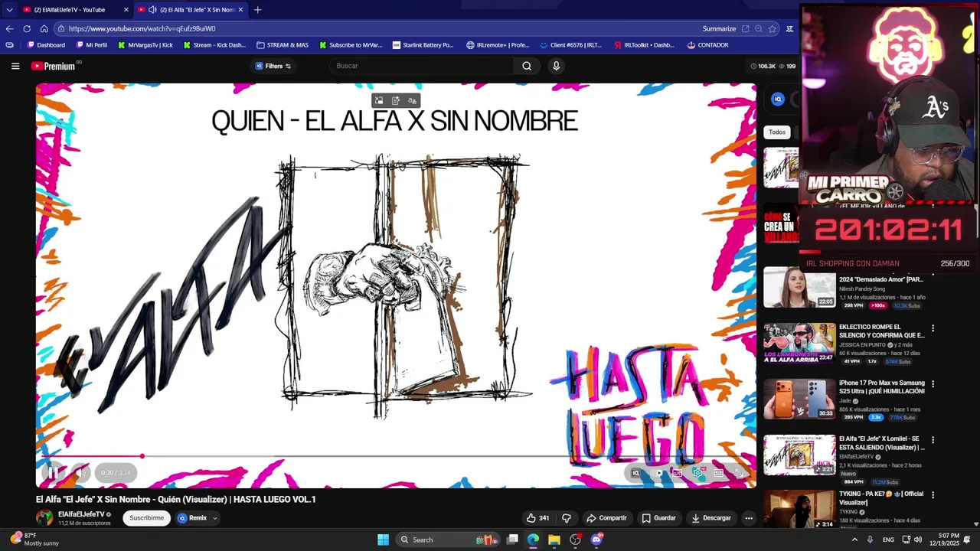Show hidden system tray icons chevron
The image size is (980, 551).
[854, 540]
